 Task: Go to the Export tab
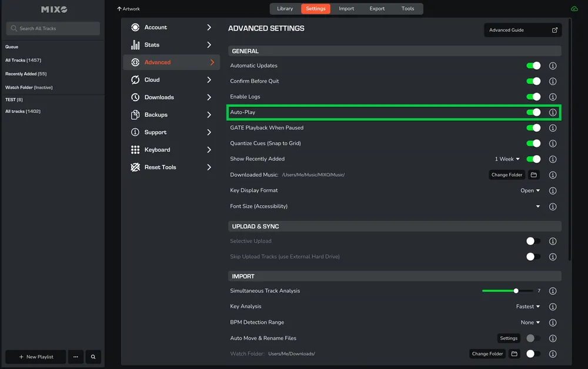click(x=377, y=9)
